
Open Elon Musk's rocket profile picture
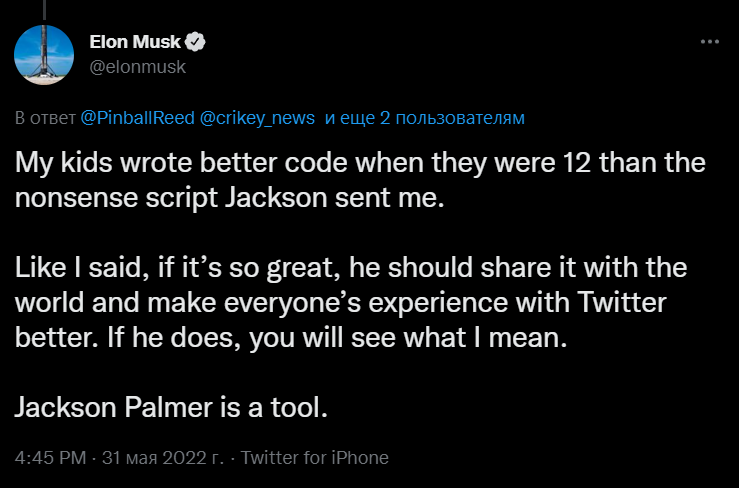pos(45,54)
